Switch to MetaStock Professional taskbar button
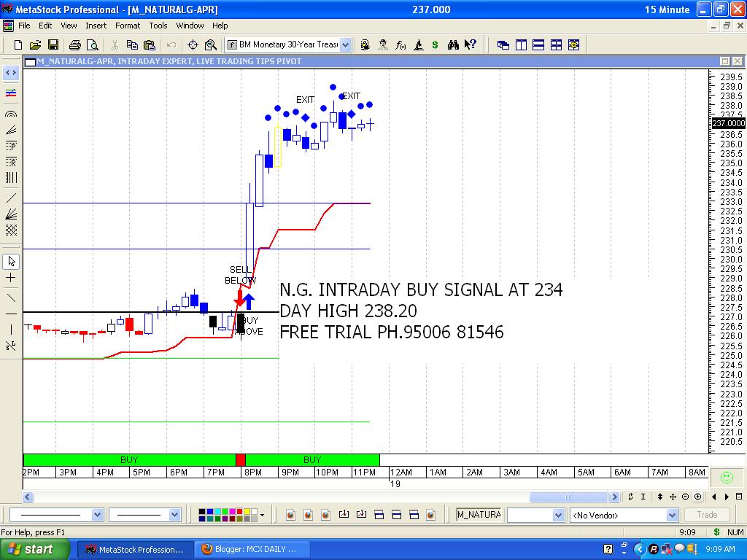The image size is (747, 560). (135, 550)
